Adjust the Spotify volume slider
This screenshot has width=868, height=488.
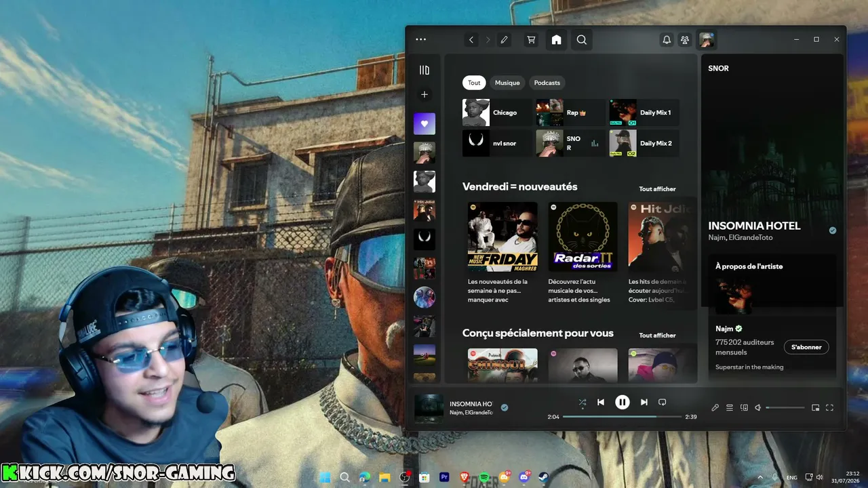[x=785, y=407]
